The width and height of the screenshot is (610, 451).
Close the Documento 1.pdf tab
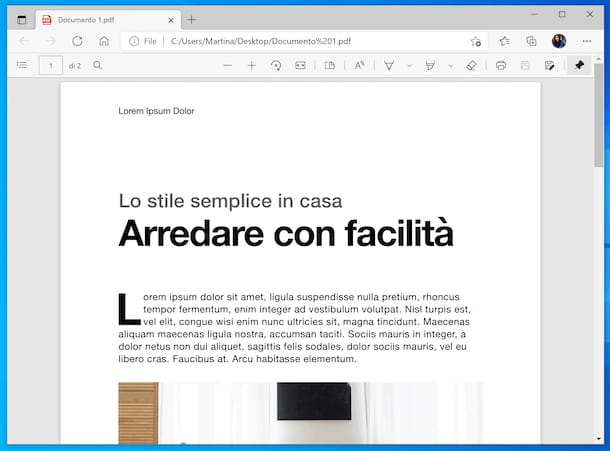coord(171,20)
